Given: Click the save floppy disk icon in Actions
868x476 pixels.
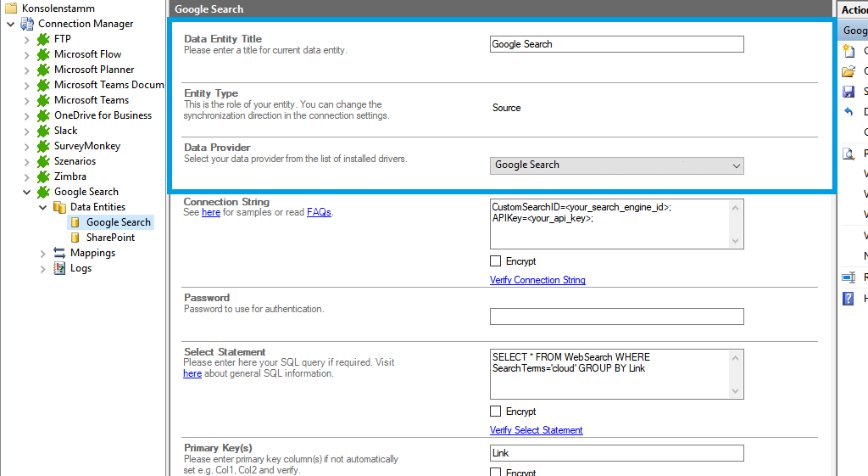Looking at the screenshot, I should 849,92.
